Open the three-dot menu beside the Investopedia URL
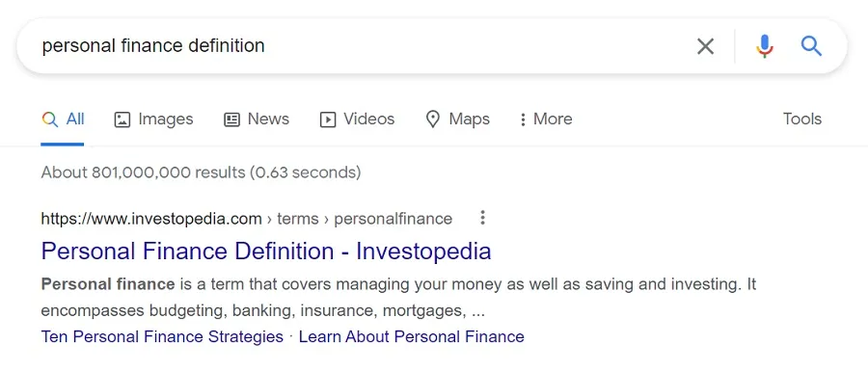This screenshot has width=868, height=371. point(483,218)
